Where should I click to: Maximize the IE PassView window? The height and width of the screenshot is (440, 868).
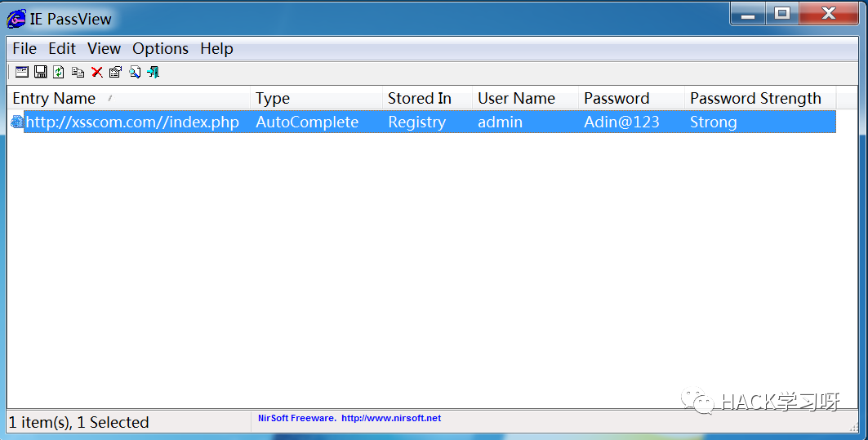coord(782,14)
